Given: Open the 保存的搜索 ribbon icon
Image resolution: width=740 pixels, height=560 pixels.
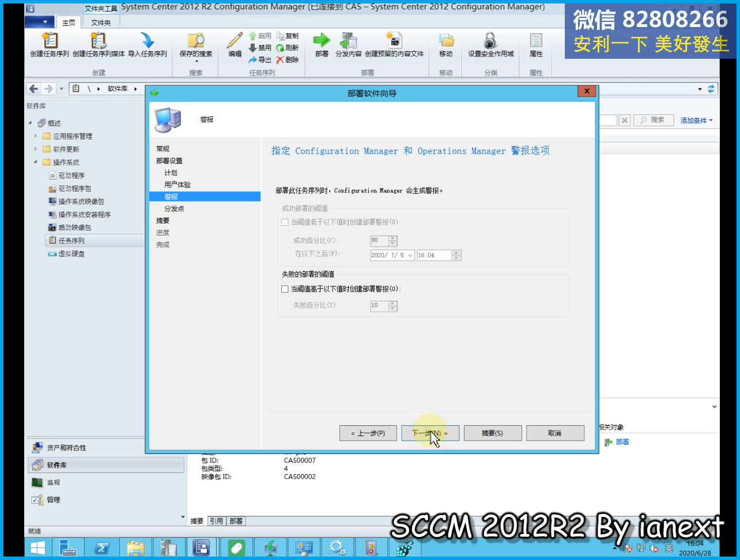Looking at the screenshot, I should coord(196,40).
